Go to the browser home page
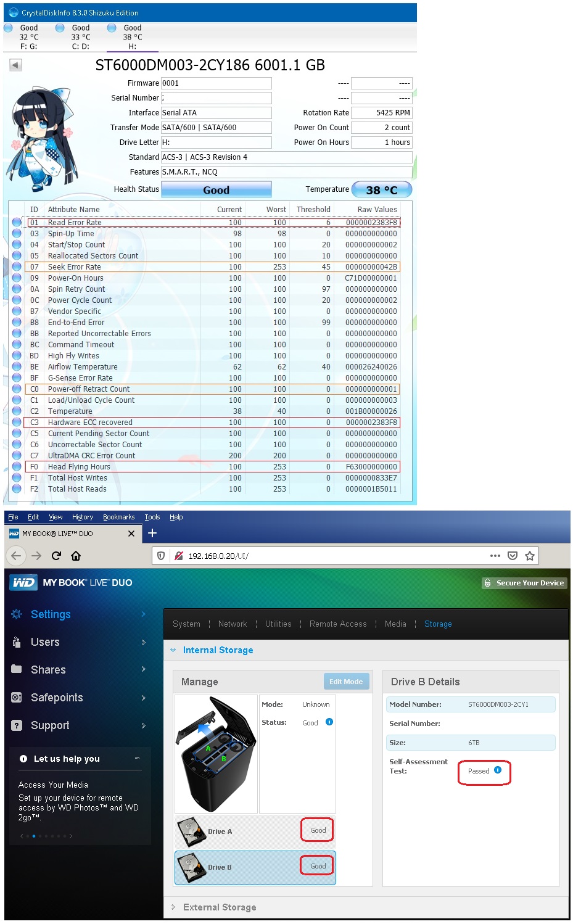The height and width of the screenshot is (924, 573). (76, 556)
